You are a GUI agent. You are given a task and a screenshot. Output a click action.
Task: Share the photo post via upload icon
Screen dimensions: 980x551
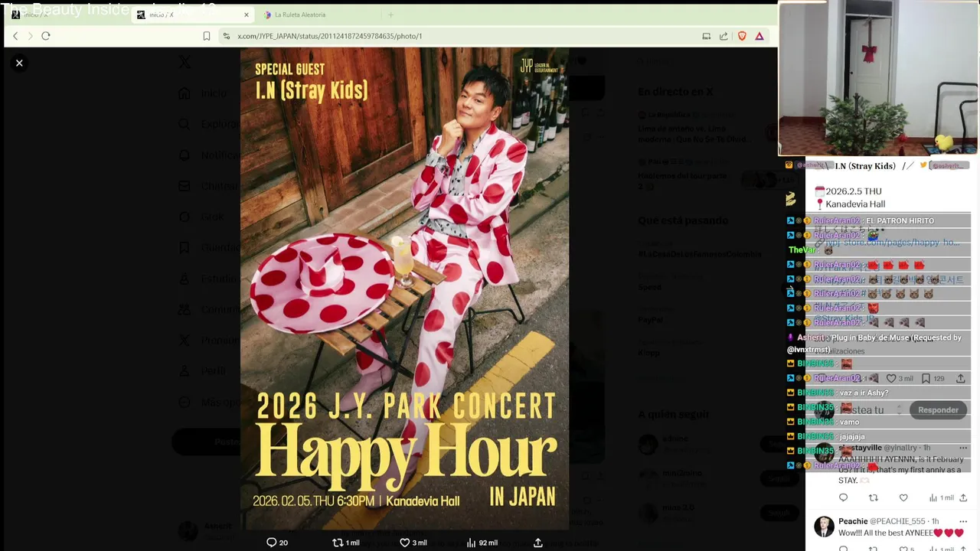click(x=538, y=543)
